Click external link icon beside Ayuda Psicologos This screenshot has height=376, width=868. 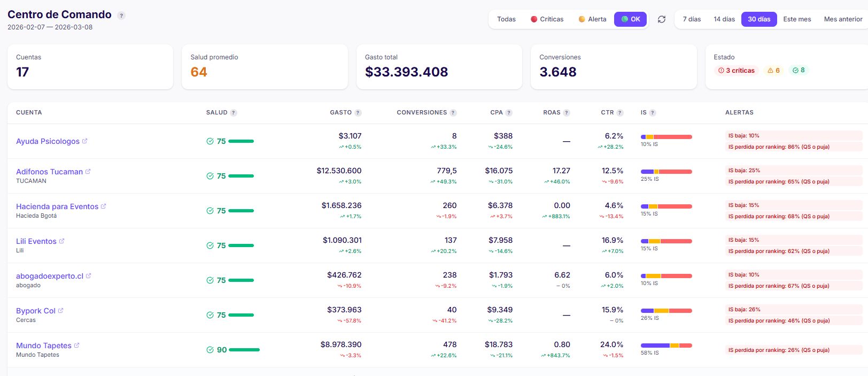(84, 141)
